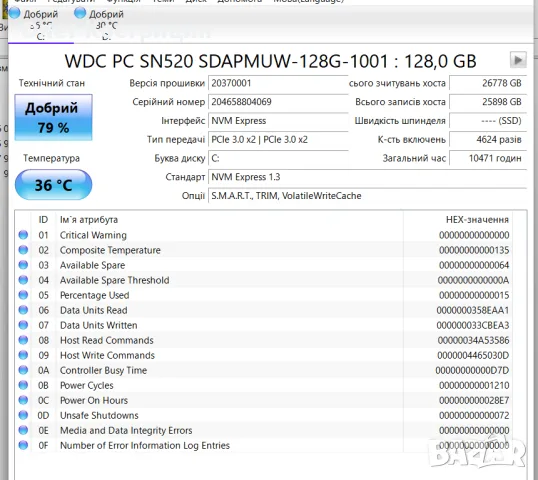Screen dimensions: 538x480
Task: Select the C: drive tab with Добрий status
Action: click(40, 25)
